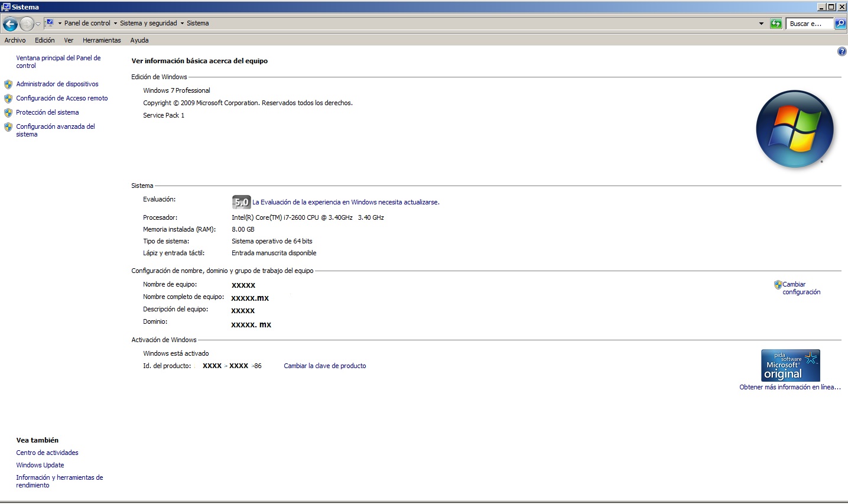Screen dimensions: 848x504
Task: Click the 5.0 experience score badge
Action: (241, 202)
